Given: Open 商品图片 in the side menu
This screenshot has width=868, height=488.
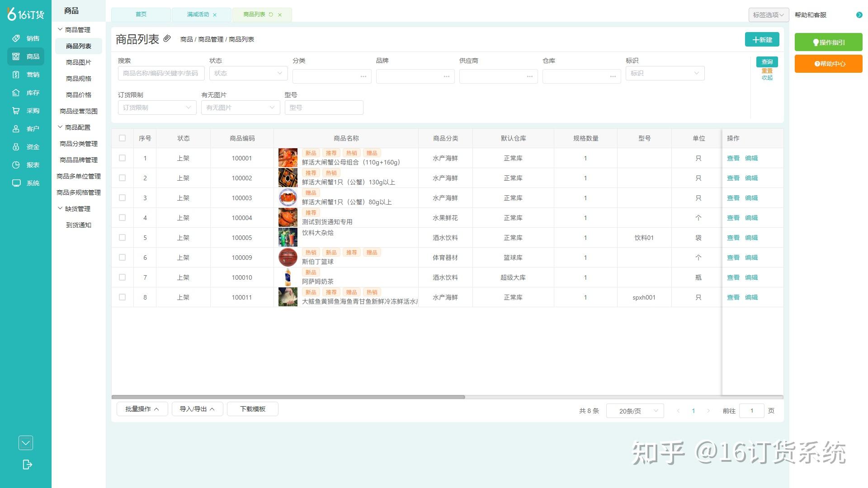Looking at the screenshot, I should point(79,62).
